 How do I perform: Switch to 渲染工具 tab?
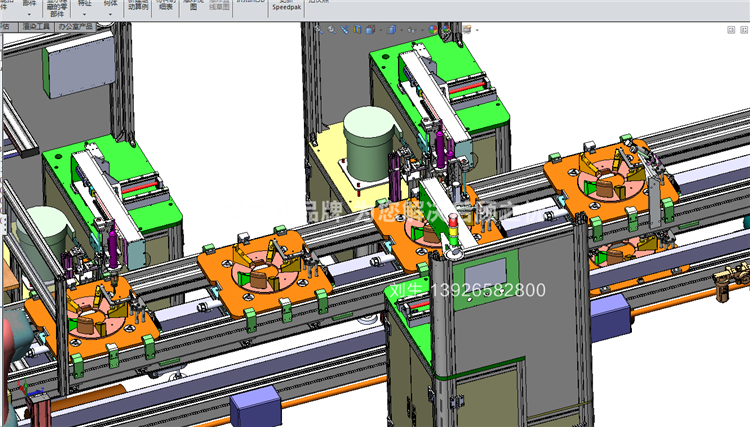36,27
